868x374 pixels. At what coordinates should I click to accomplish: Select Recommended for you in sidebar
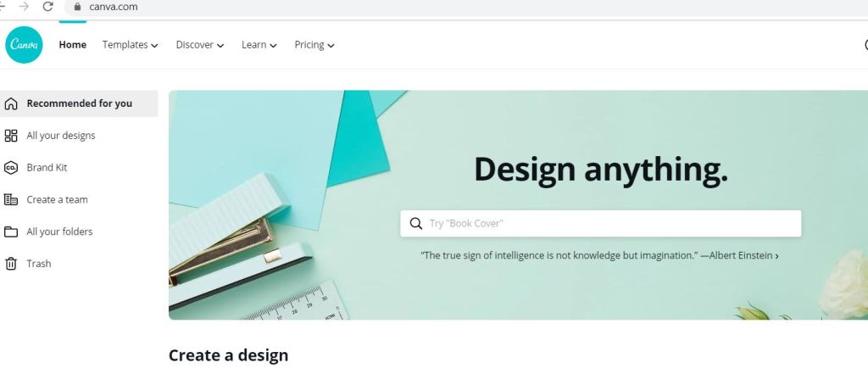pos(79,103)
